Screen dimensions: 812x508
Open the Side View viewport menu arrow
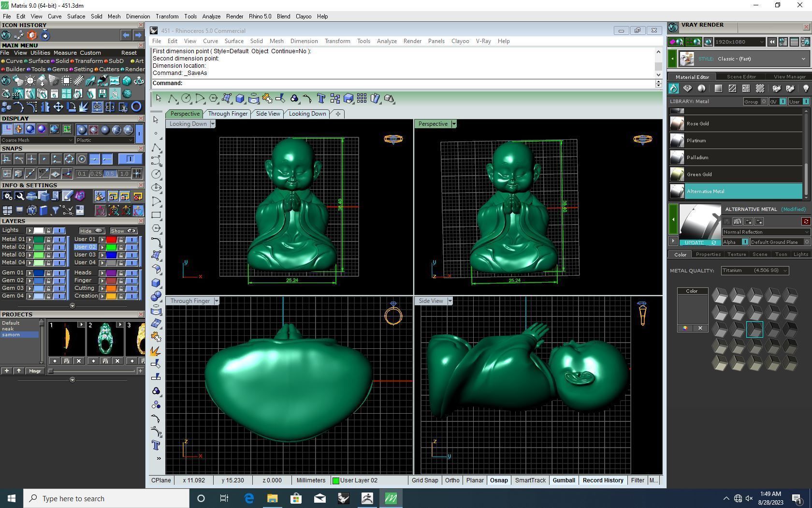(x=449, y=301)
